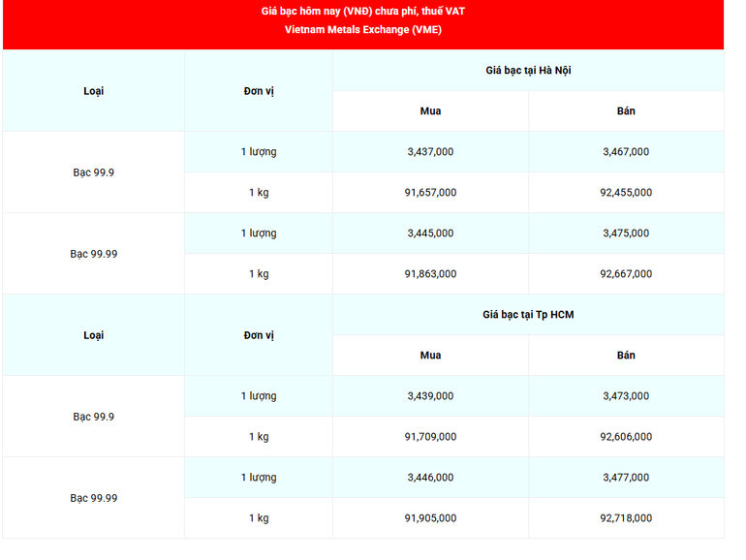Click the 3,446,000 buy price cell
This screenshot has height=560, width=746.
point(430,478)
